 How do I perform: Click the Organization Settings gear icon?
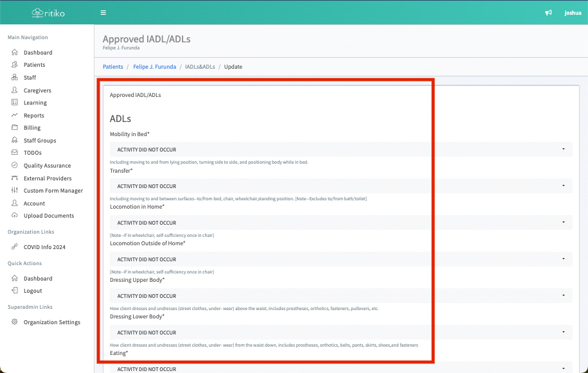(15, 322)
